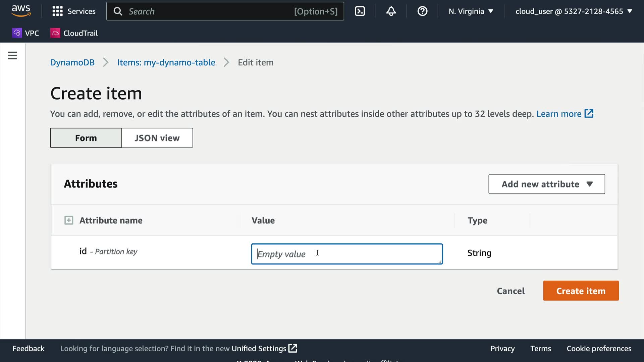The image size is (644, 362).
Task: Focus the id partition key value field
Action: click(x=346, y=254)
